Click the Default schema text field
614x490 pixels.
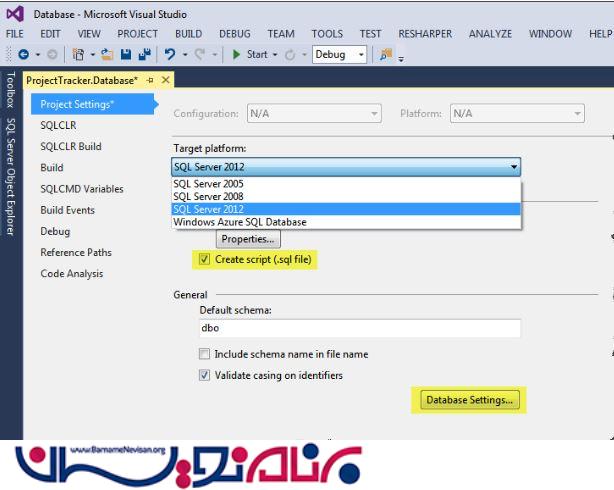[x=360, y=328]
